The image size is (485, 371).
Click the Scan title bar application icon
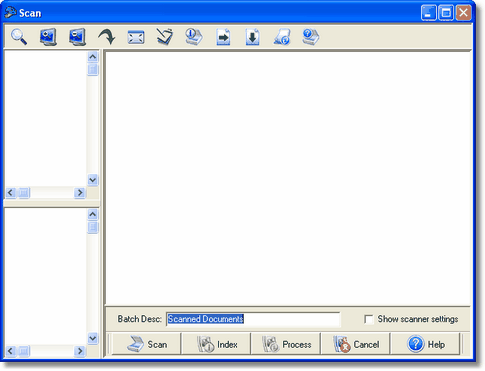pyautogui.click(x=10, y=13)
